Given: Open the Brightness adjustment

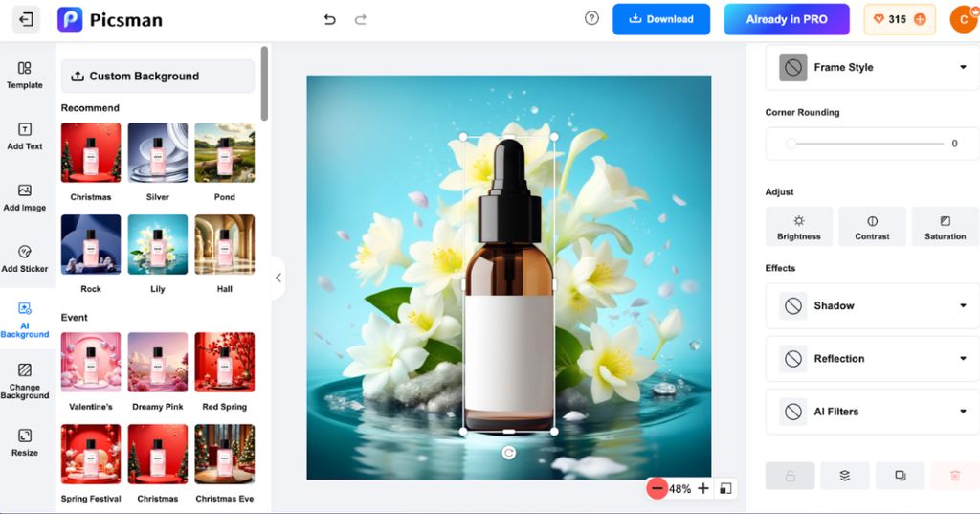Looking at the screenshot, I should click(x=799, y=226).
